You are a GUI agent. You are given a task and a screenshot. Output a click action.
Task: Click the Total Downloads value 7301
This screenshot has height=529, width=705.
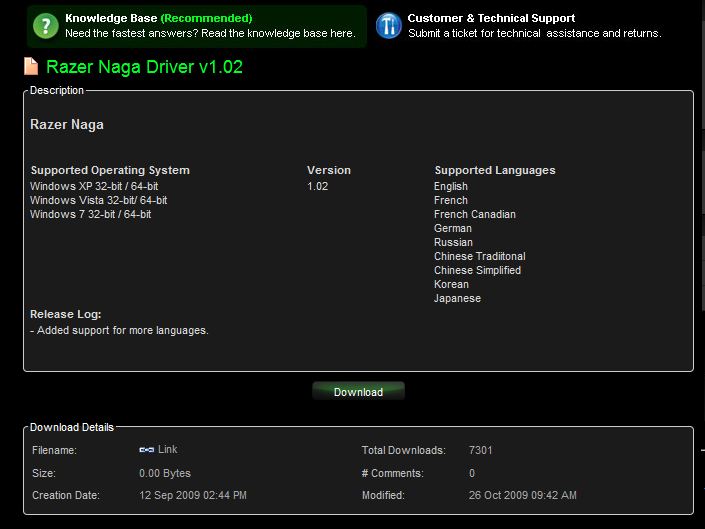pyautogui.click(x=481, y=450)
